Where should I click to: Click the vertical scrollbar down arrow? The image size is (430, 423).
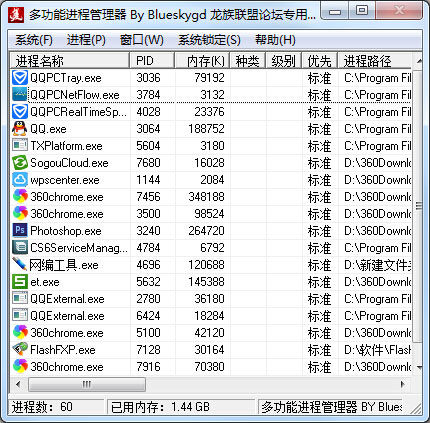419,368
